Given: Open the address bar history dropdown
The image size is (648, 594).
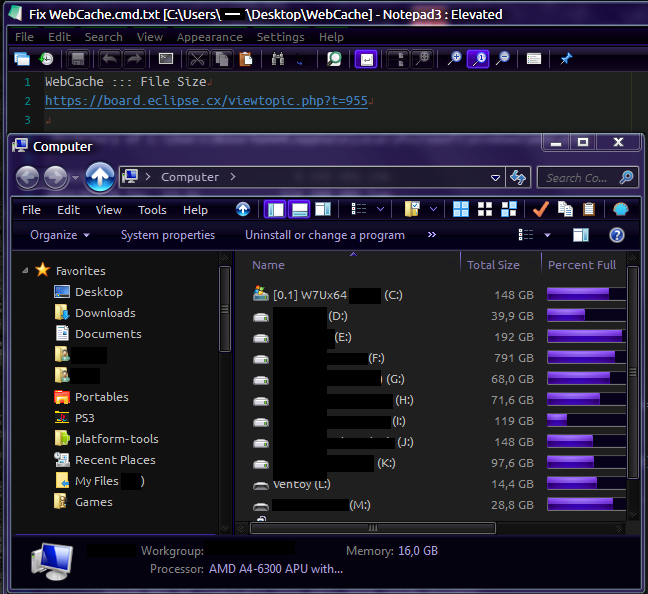Looking at the screenshot, I should click(x=495, y=178).
